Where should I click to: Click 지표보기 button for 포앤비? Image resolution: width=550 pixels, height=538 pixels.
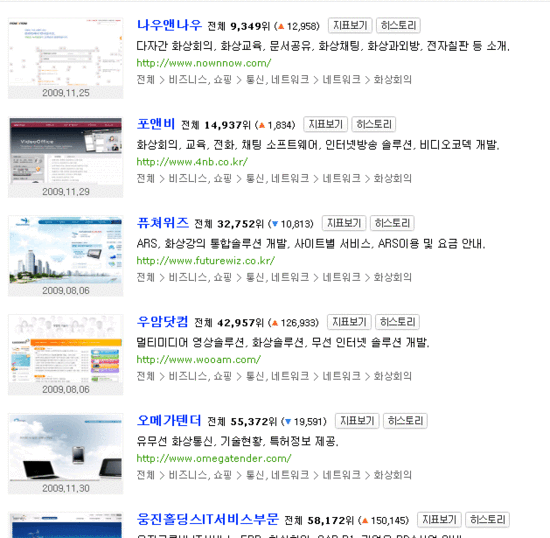tap(326, 125)
